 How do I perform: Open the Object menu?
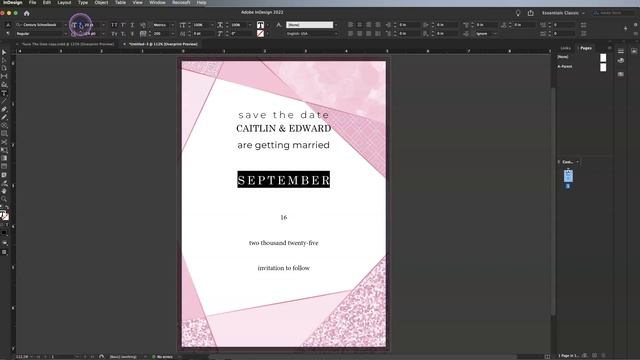(x=101, y=2)
